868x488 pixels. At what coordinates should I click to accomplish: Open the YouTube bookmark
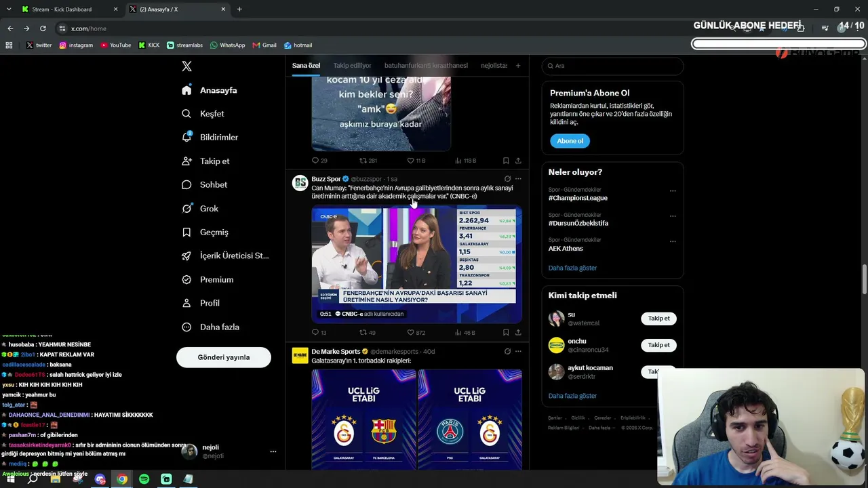115,45
